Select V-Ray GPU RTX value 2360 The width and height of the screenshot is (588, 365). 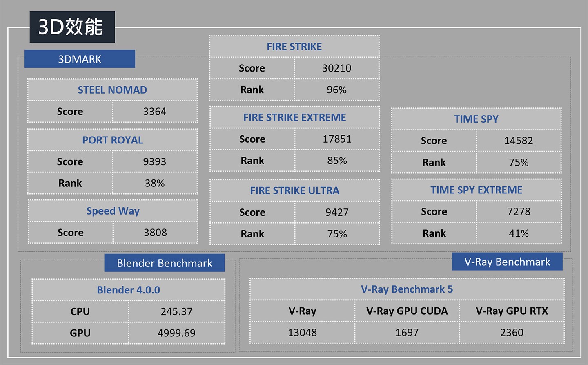coord(512,333)
